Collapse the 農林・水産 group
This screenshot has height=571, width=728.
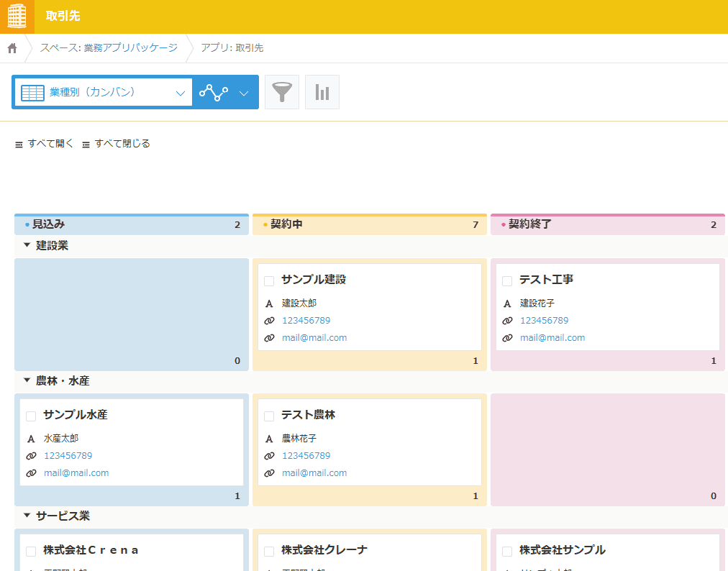click(27, 380)
